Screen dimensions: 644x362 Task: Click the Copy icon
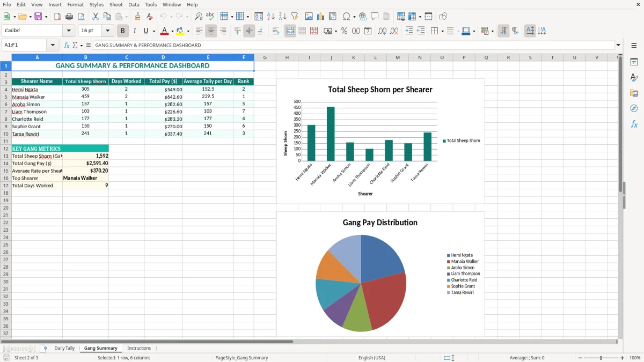click(107, 17)
